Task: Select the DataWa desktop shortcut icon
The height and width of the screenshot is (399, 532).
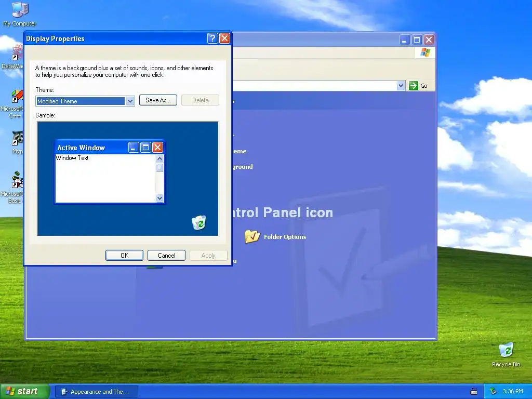Action: click(14, 57)
